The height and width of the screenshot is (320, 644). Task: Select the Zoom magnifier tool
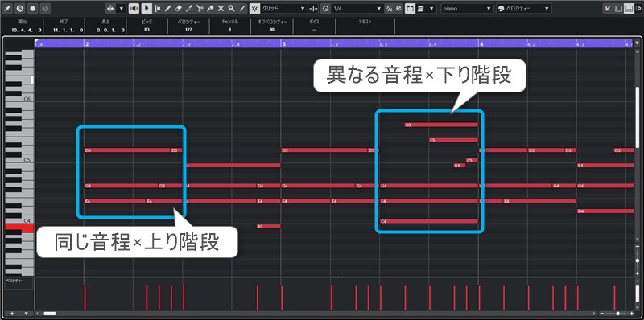click(x=232, y=8)
